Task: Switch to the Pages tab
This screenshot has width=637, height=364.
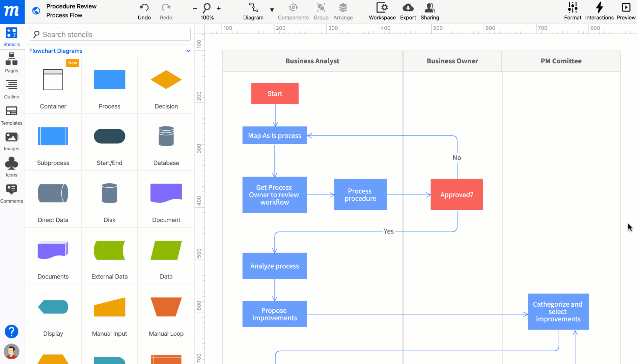Action: 11,63
